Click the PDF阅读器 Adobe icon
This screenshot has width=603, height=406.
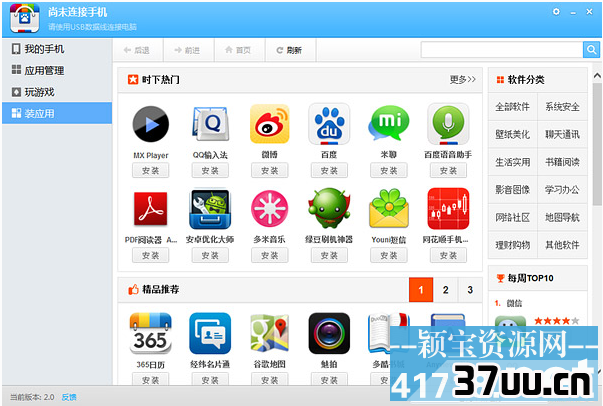[150, 208]
